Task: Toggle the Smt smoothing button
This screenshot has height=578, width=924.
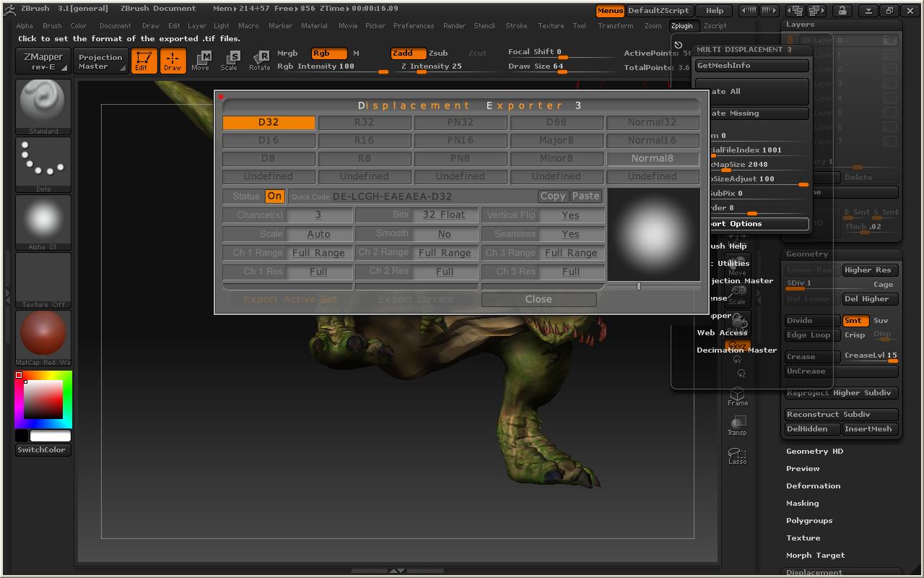Action: (855, 321)
